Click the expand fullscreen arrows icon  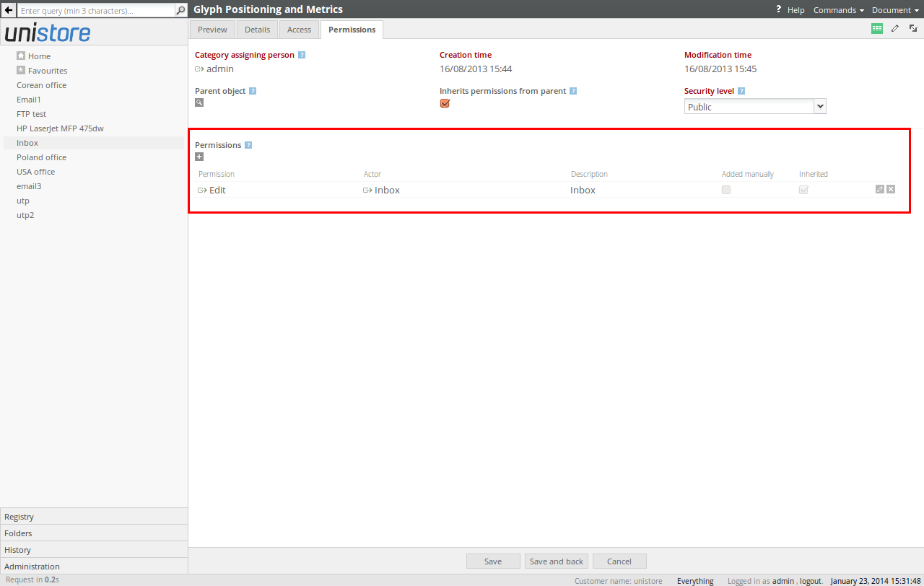coord(913,28)
